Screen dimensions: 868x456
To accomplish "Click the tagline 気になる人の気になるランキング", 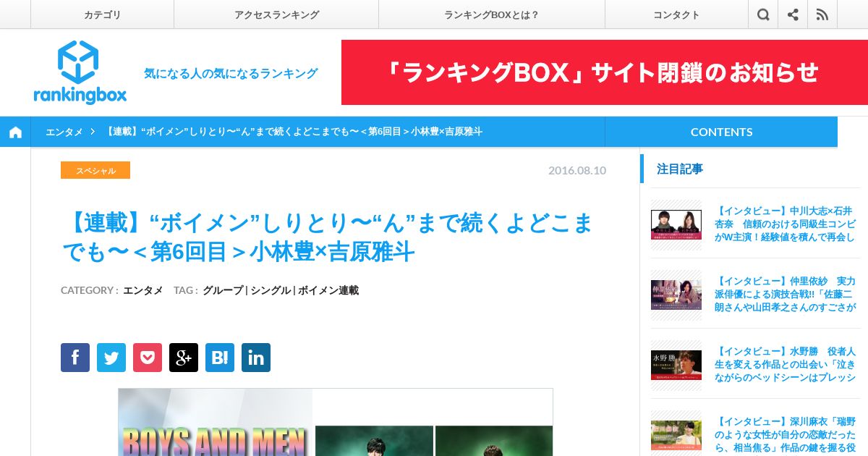I will point(231,73).
